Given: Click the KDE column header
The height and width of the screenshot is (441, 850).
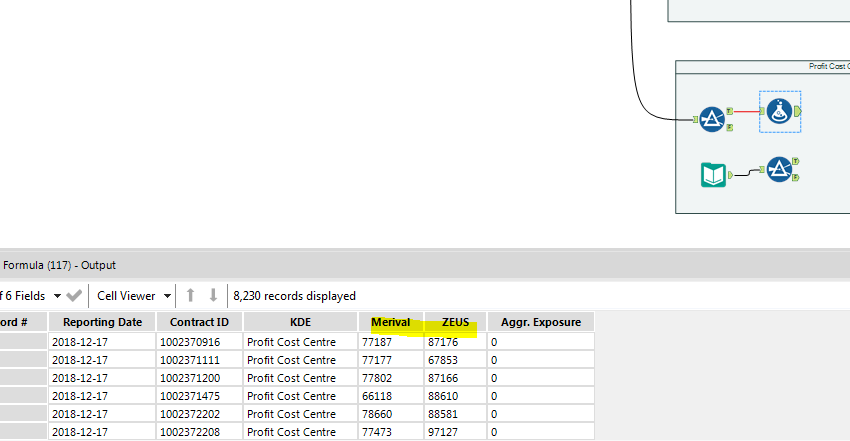Looking at the screenshot, I should point(300,322).
